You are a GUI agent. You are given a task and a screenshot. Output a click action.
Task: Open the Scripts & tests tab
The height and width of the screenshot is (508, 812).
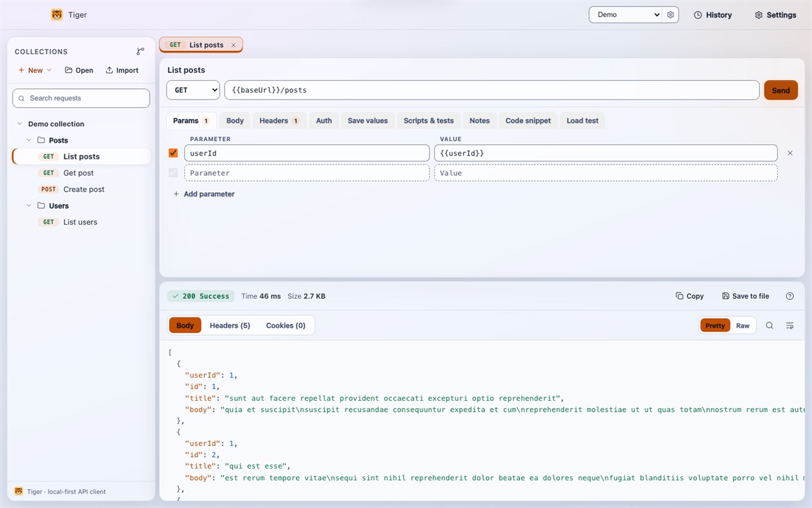point(428,121)
